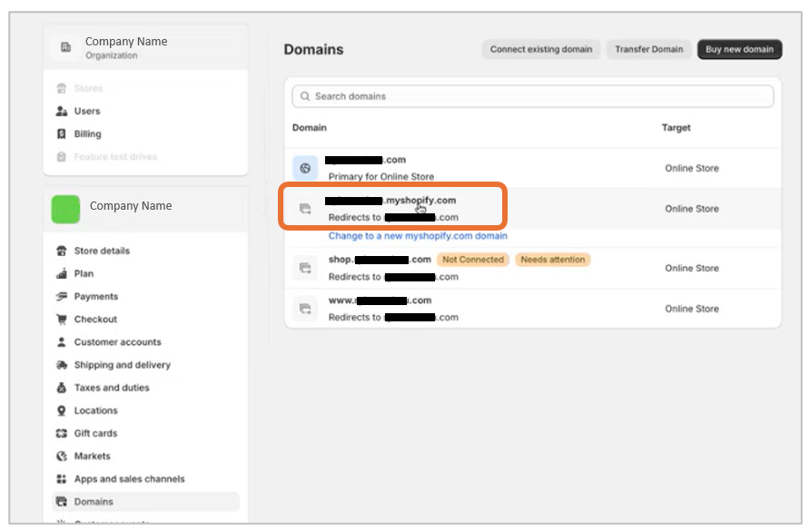810x532 pixels.
Task: Click the Taxes and duties icon
Action: [62, 388]
